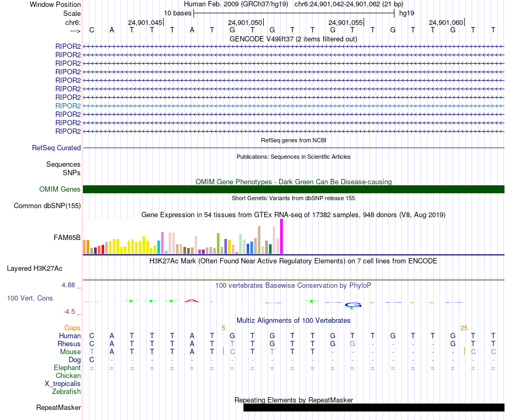Click the Window Position label
The height and width of the screenshot is (420, 505).
click(55, 4)
